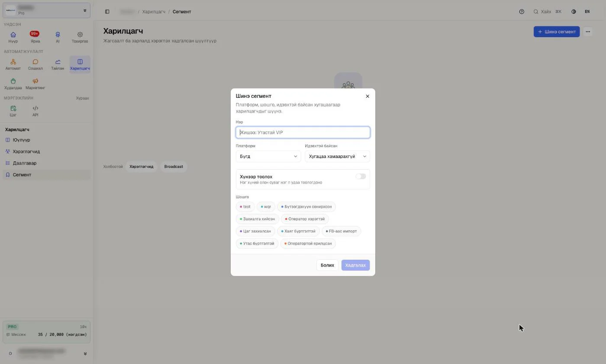
Task: Open Тохиргоо settings gear
Action: pyautogui.click(x=80, y=37)
